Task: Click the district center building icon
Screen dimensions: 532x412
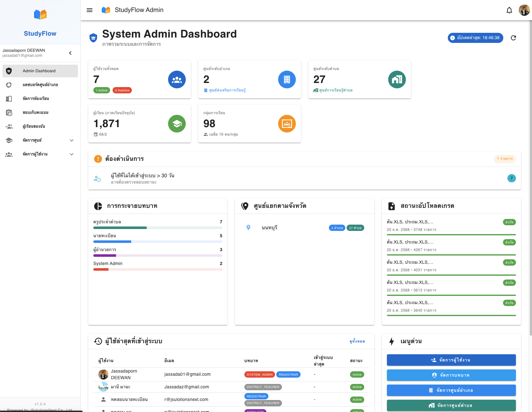Action: pyautogui.click(x=287, y=79)
